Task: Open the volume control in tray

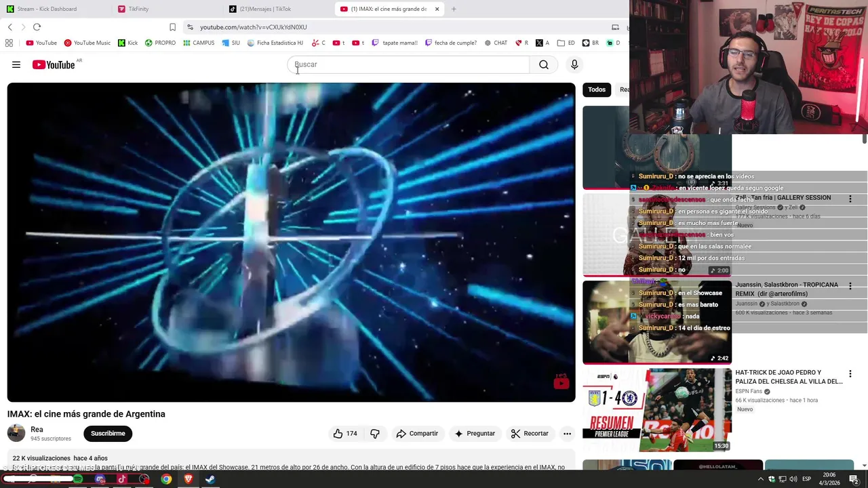Action: (x=793, y=479)
